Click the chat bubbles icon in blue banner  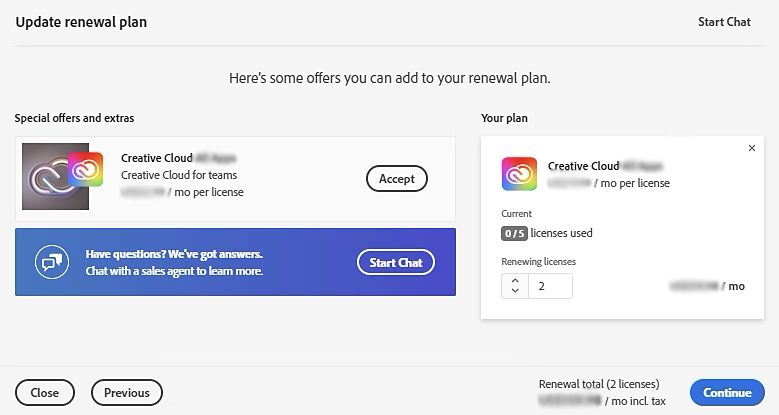tap(52, 262)
